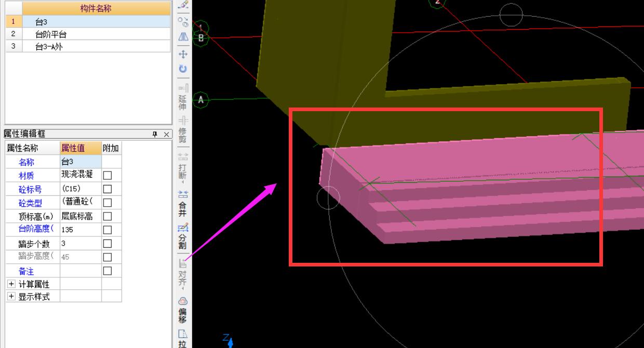The width and height of the screenshot is (644, 348).
Task: Edit the 顶标高 value 层底标高
Action: coord(81,216)
